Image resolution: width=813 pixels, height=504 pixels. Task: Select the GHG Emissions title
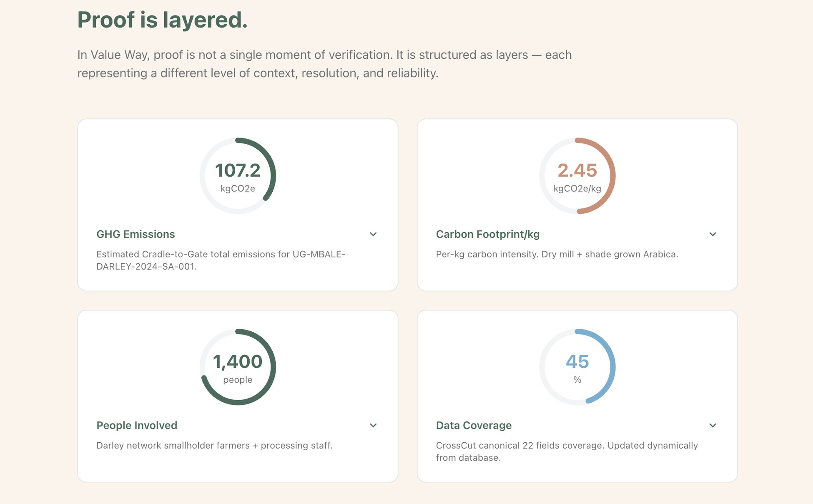[x=135, y=234]
